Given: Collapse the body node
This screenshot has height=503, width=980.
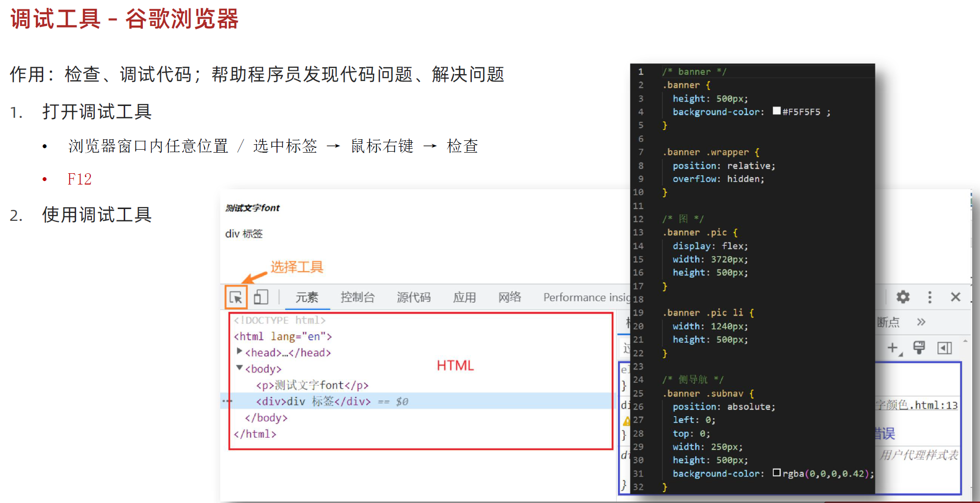Looking at the screenshot, I should pyautogui.click(x=239, y=368).
